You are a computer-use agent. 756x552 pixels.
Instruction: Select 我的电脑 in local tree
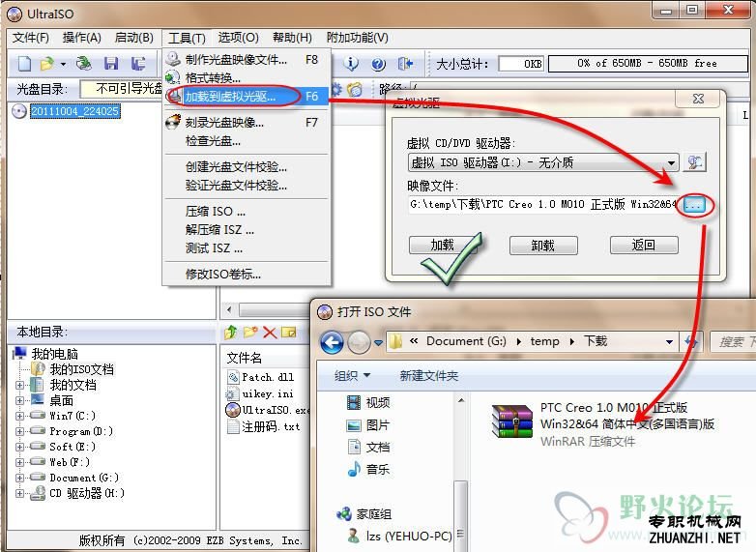pyautogui.click(x=54, y=354)
